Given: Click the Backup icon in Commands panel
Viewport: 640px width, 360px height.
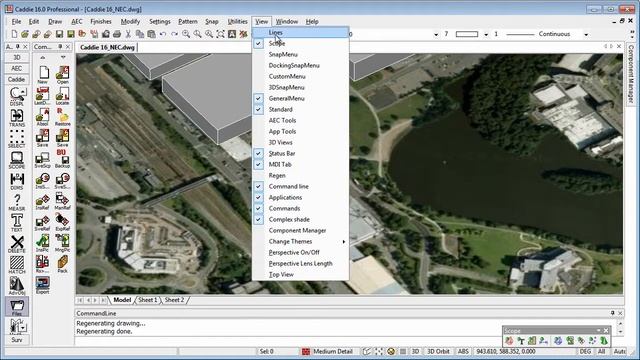Looking at the screenshot, I should [x=62, y=159].
